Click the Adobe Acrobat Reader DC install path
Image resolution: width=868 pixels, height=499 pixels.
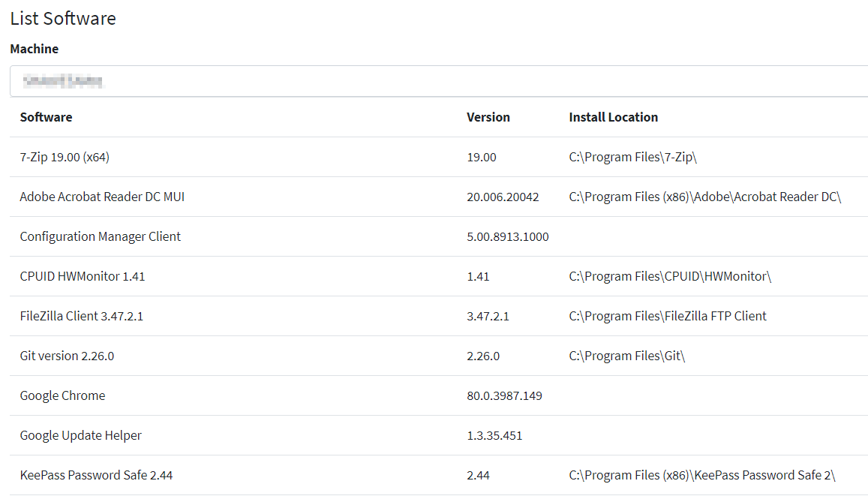(704, 197)
